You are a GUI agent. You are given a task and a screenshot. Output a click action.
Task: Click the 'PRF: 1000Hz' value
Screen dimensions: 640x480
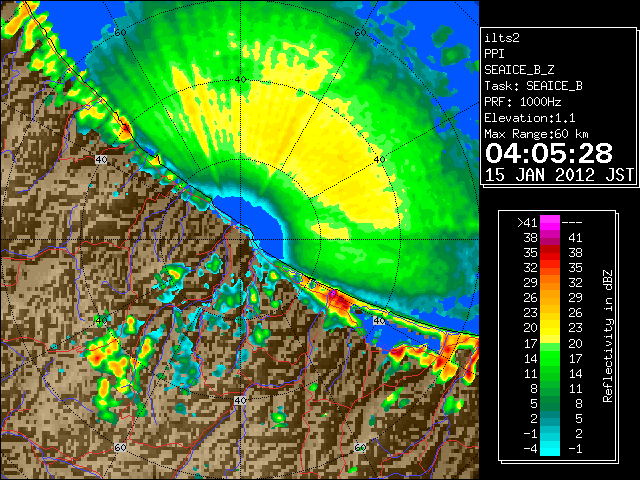tap(523, 102)
